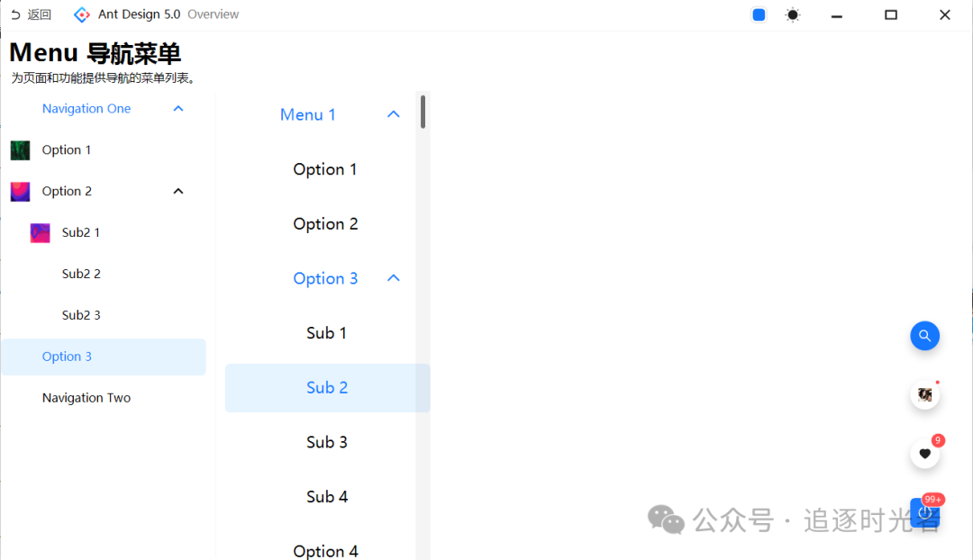
Task: Click the blue primary color swatch in title bar
Action: point(759,15)
